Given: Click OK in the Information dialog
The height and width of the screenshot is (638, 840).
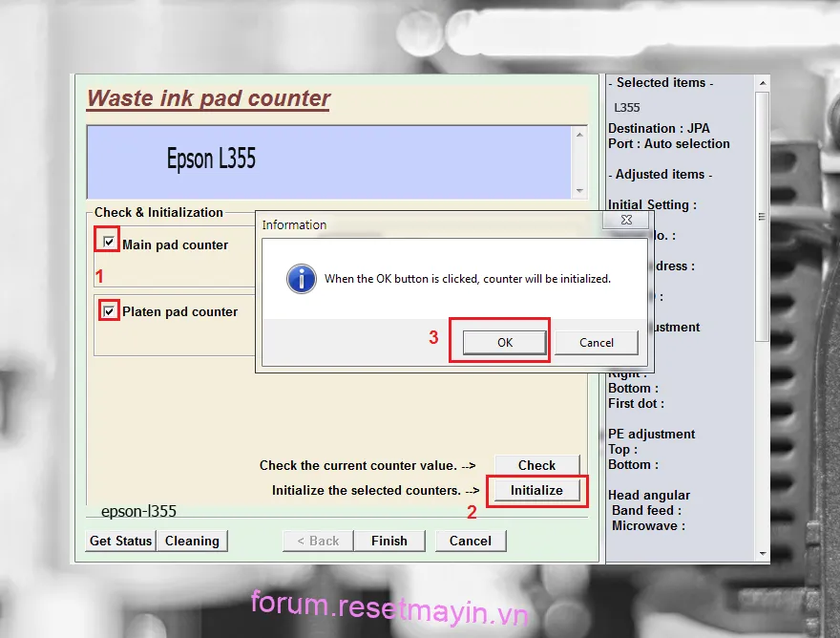Looking at the screenshot, I should coord(505,343).
